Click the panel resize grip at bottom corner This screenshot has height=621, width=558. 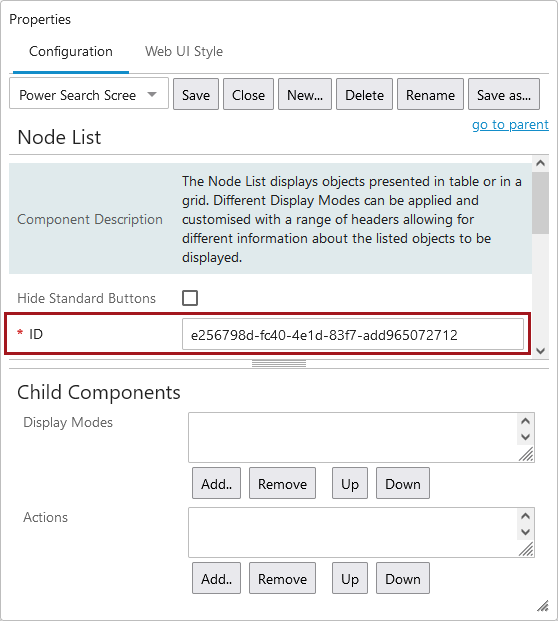543,606
